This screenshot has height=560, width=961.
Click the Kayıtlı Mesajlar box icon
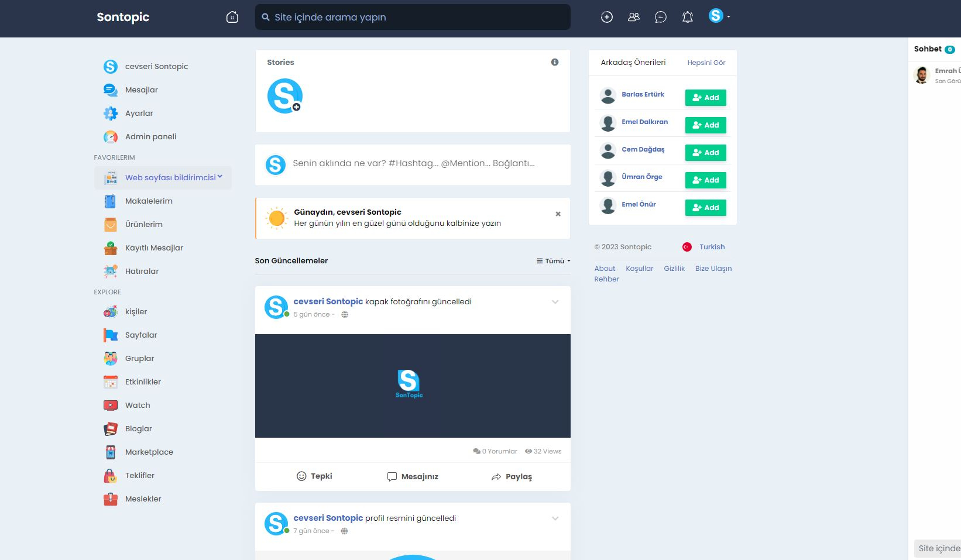(x=111, y=248)
